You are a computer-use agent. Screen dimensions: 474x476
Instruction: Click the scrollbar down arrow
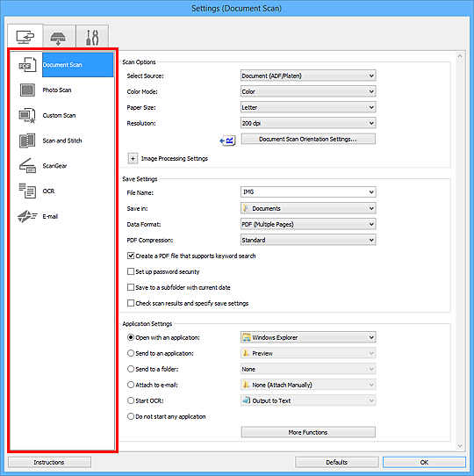[460, 445]
